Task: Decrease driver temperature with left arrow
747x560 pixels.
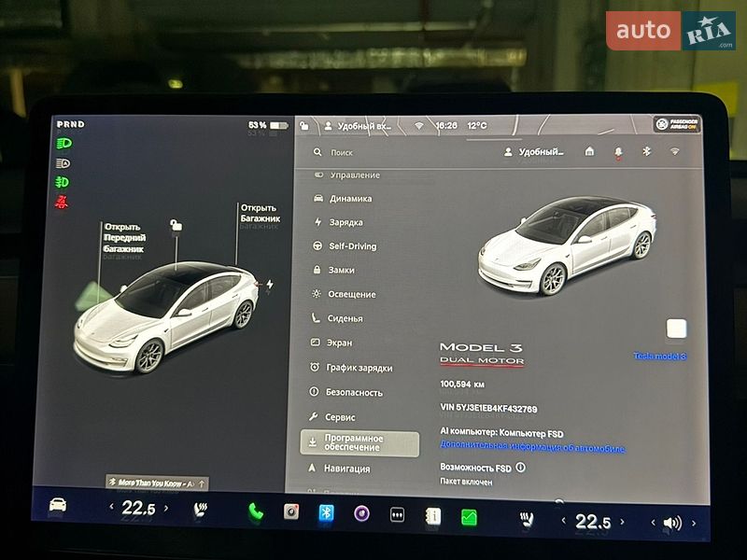Action: pyautogui.click(x=112, y=507)
